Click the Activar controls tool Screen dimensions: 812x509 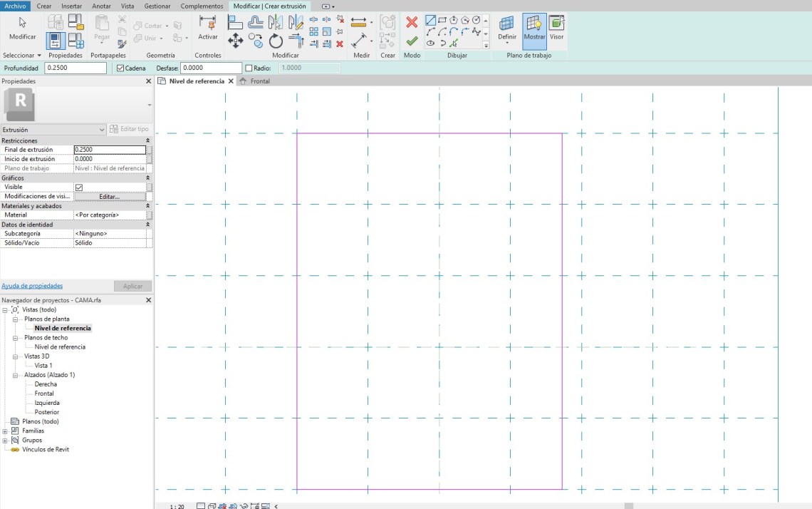click(208, 29)
